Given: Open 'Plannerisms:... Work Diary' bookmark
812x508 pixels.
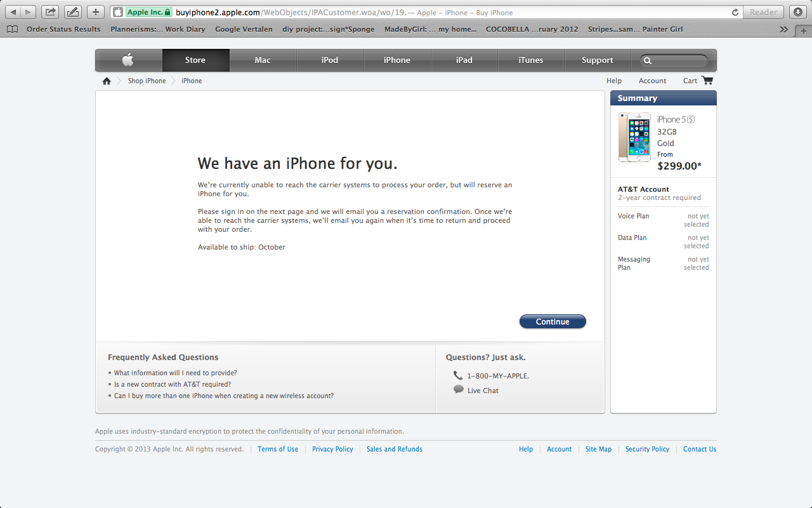Looking at the screenshot, I should click(x=158, y=29).
